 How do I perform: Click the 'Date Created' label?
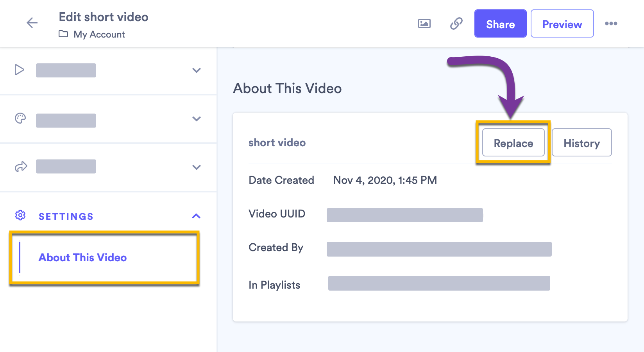coord(281,180)
